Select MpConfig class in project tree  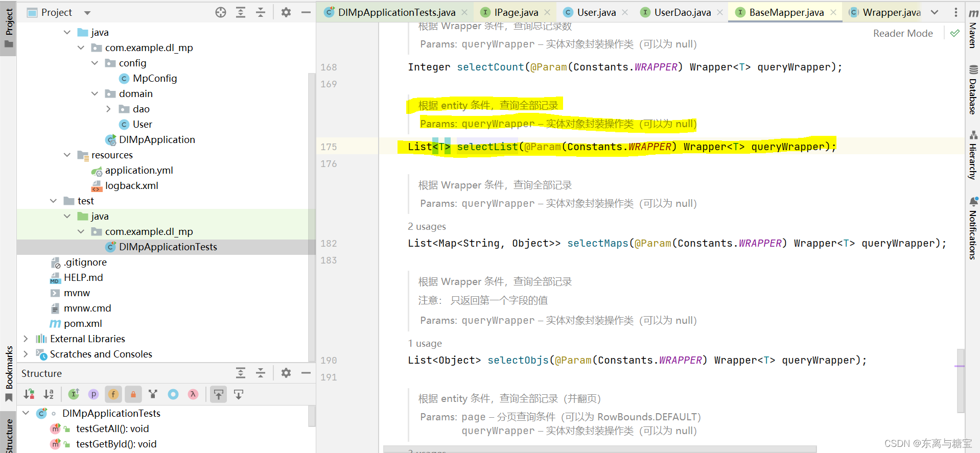155,78
